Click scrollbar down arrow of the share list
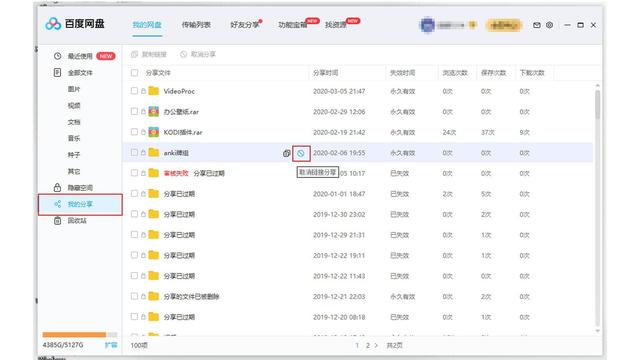640x360 pixels. [x=598, y=331]
